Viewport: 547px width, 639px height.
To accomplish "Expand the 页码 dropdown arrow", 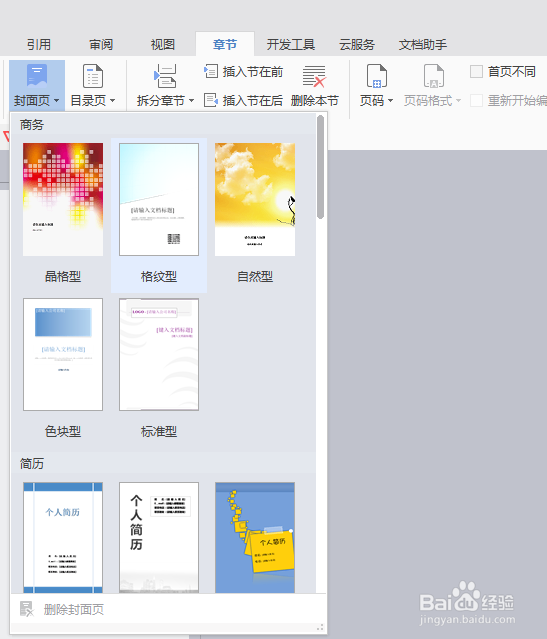I will tap(390, 101).
